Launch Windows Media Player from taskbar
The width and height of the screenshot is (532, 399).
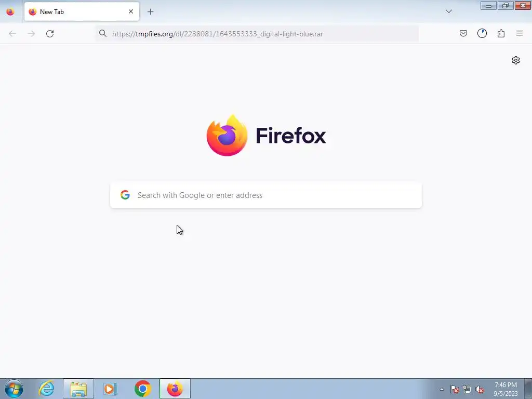pos(110,389)
